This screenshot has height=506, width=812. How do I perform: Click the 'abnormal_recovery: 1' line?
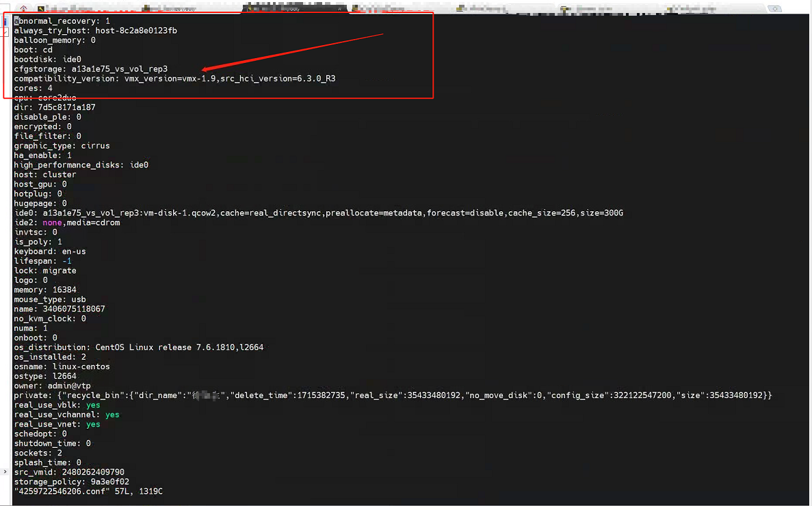pos(62,21)
